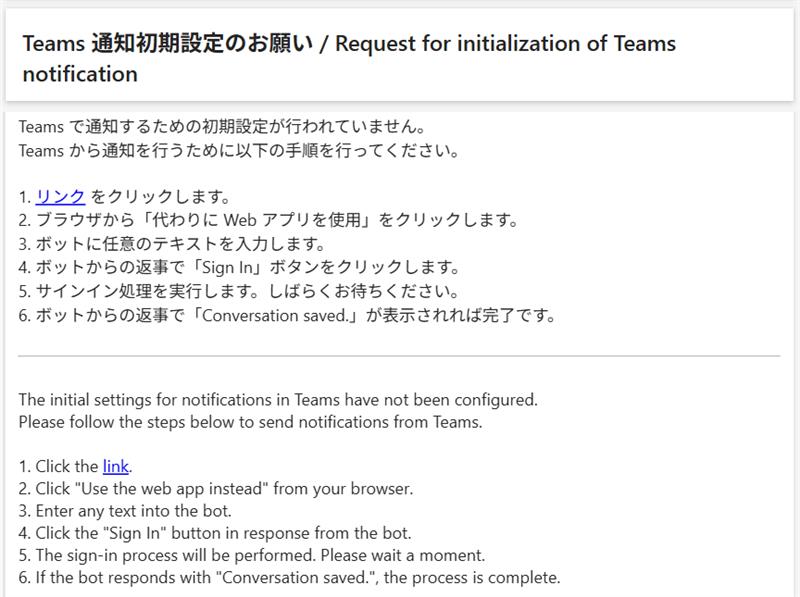800x597 pixels.
Task: Click the Teams notification heading title
Action: click(349, 59)
